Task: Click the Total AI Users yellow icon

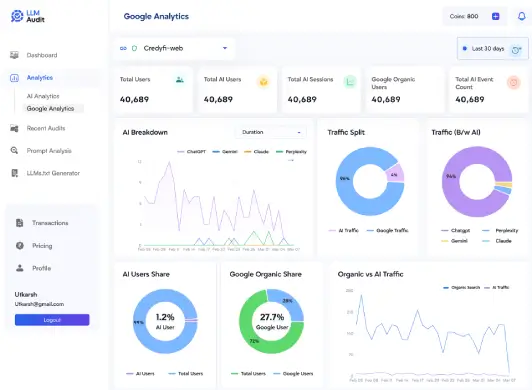Action: [264, 82]
